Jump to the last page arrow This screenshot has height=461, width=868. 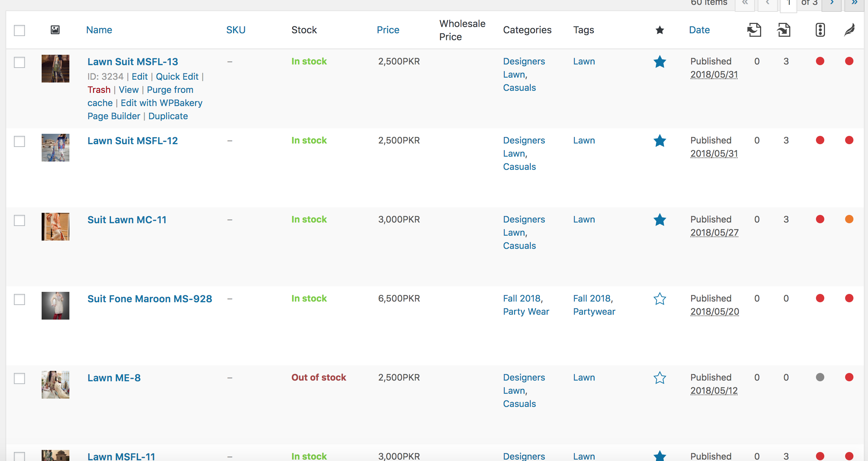854,3
